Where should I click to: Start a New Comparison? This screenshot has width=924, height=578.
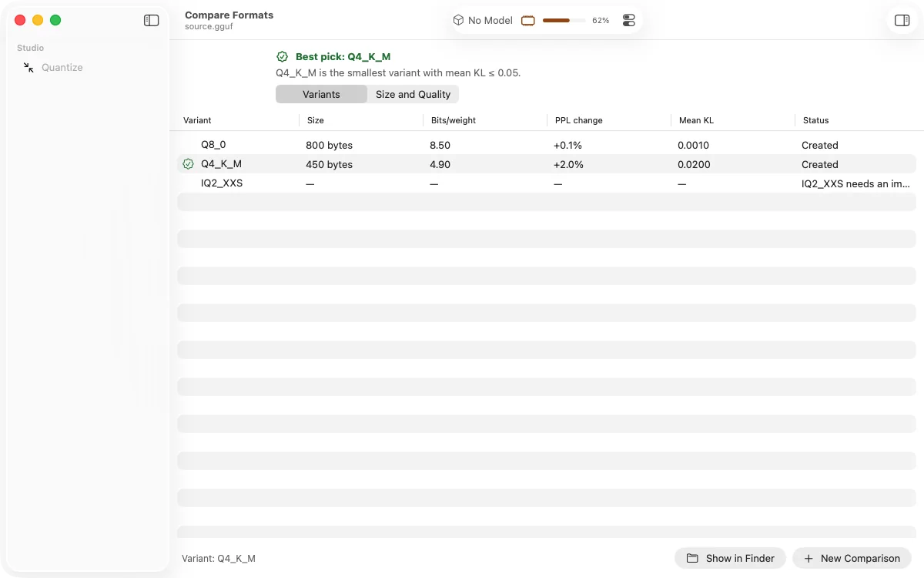point(852,558)
